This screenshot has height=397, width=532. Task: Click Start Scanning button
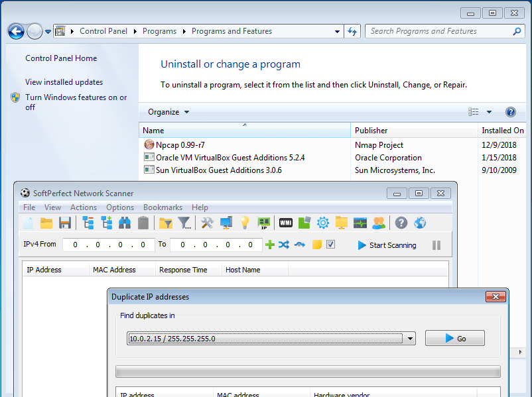pyautogui.click(x=387, y=245)
